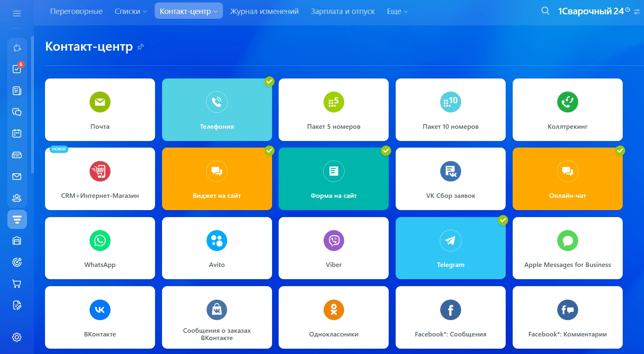Image resolution: width=644 pixels, height=354 pixels.
Task: Pin the Контакт-центр page with pin icon
Action: coord(140,47)
